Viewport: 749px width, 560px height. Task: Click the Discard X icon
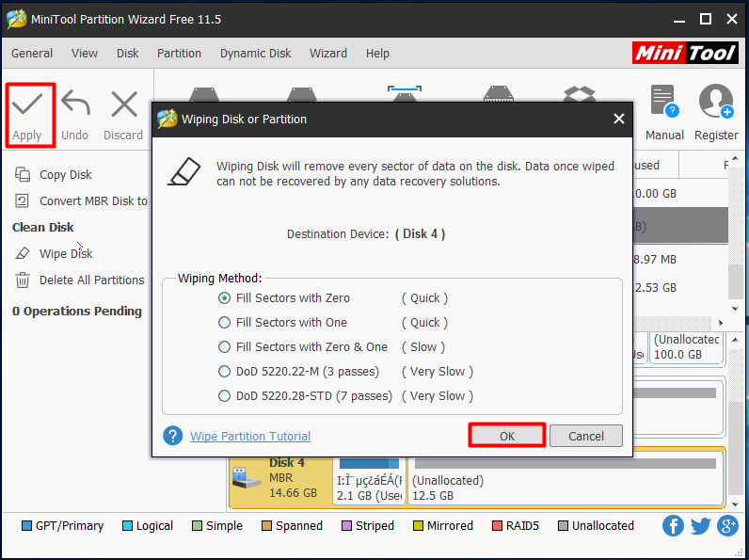124,104
